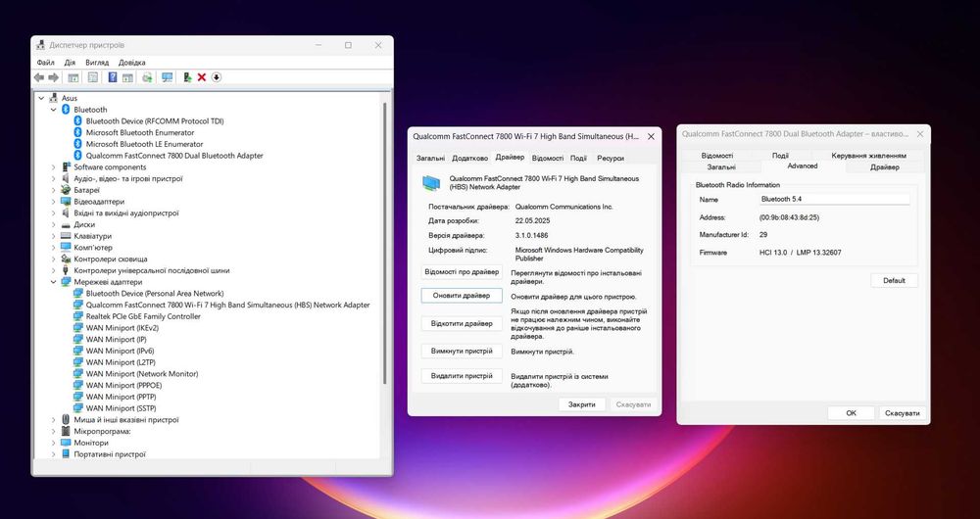Expand the Software components category
Image resolution: width=980 pixels, height=519 pixels.
click(54, 166)
